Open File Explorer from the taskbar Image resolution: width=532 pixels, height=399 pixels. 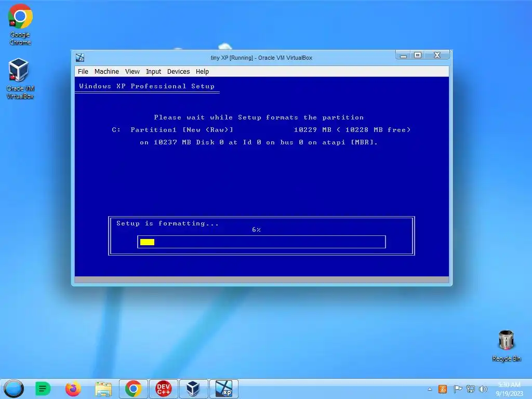103,389
